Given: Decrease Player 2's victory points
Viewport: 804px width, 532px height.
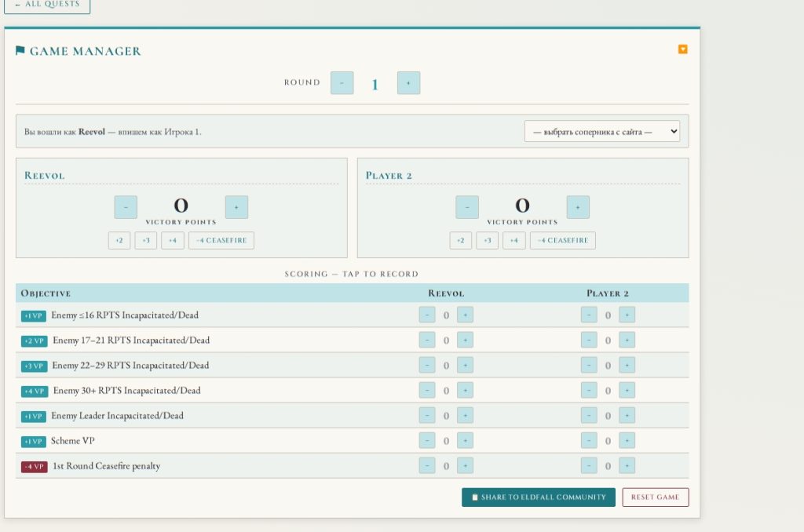Looking at the screenshot, I should pos(467,207).
